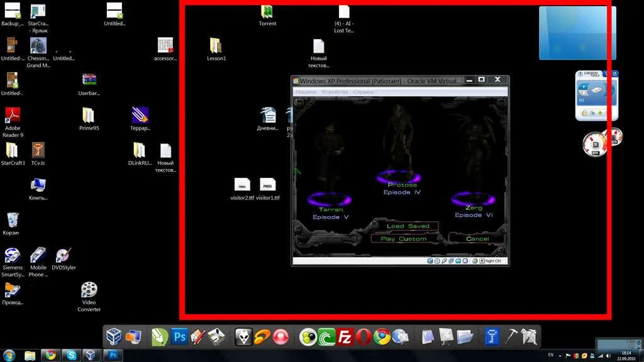
Task: Open Video Converter desktop shortcut
Action: coord(89,297)
